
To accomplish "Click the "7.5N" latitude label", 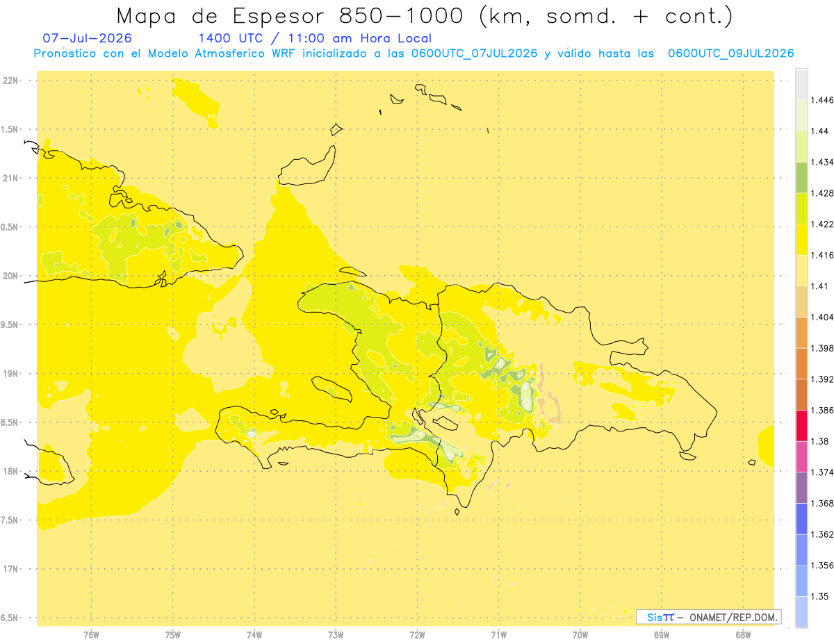I will point(10,520).
